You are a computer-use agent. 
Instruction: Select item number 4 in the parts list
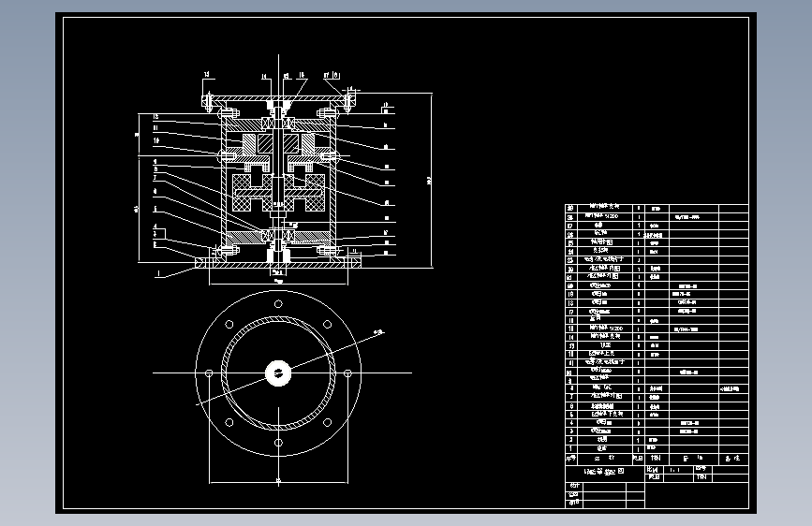point(570,423)
